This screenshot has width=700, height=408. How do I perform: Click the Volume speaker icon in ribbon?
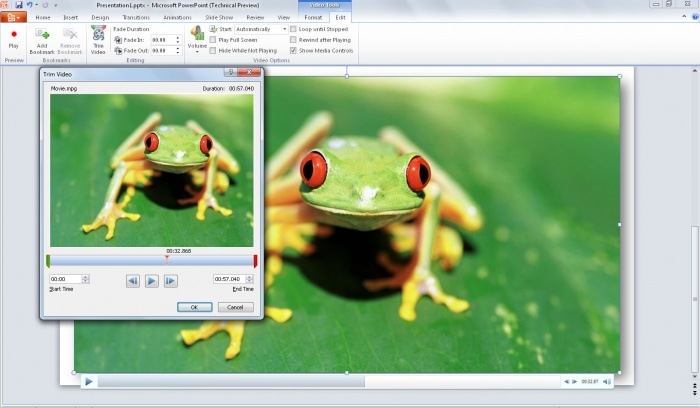coord(197,32)
